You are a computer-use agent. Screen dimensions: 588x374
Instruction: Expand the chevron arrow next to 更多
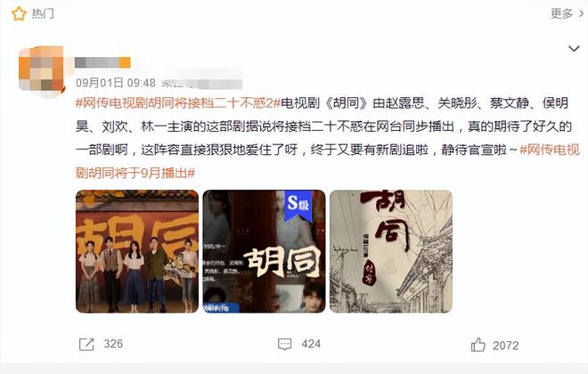(x=582, y=14)
